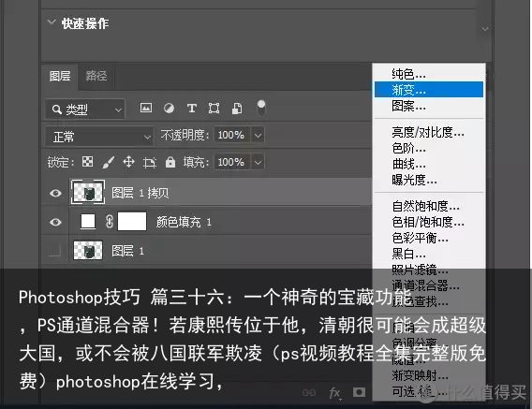
Task: Lock artboard nesting icon
Action: (x=149, y=163)
